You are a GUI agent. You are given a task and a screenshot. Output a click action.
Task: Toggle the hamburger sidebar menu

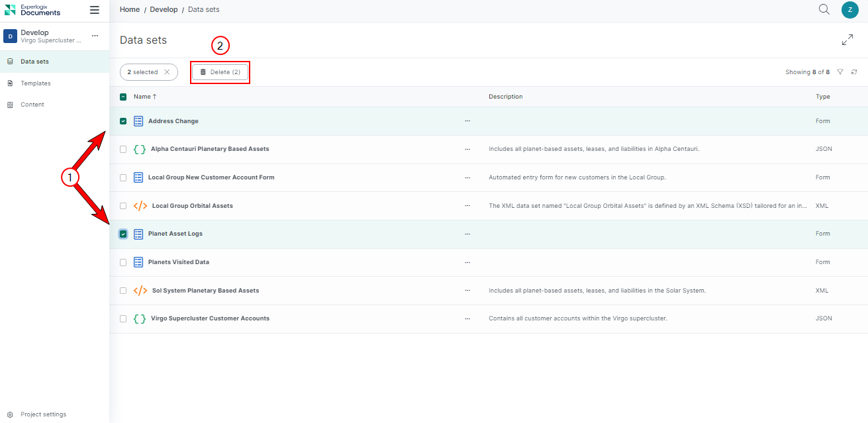click(x=95, y=11)
